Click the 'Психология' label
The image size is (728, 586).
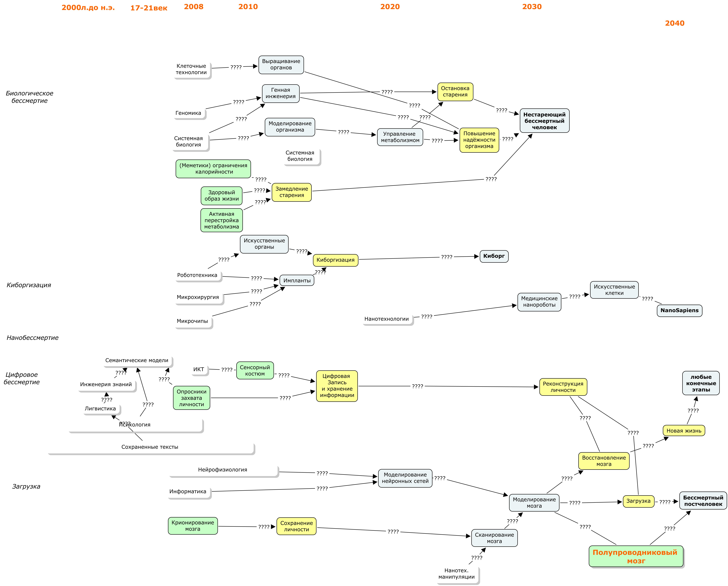[x=134, y=425]
